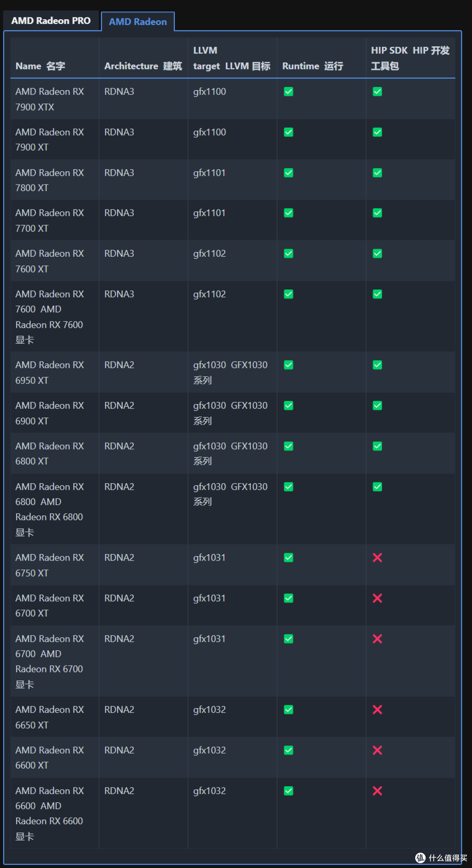
Task: Select the AMD Radeon tab
Action: point(138,21)
